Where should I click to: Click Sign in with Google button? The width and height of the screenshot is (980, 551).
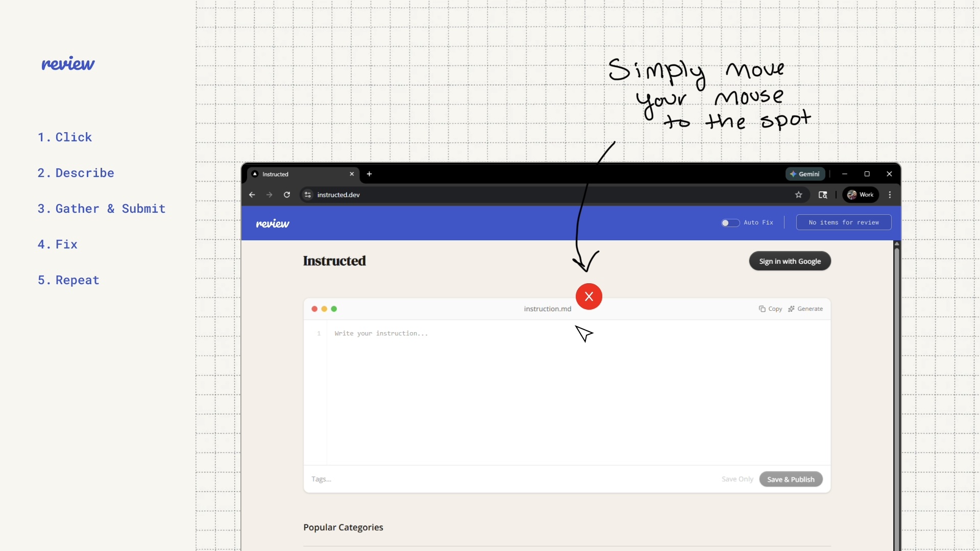(790, 261)
